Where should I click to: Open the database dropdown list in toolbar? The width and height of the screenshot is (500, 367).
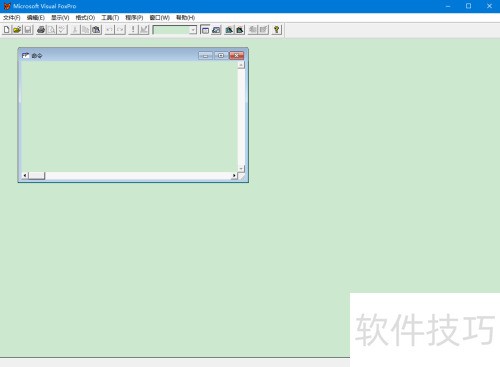(x=193, y=30)
